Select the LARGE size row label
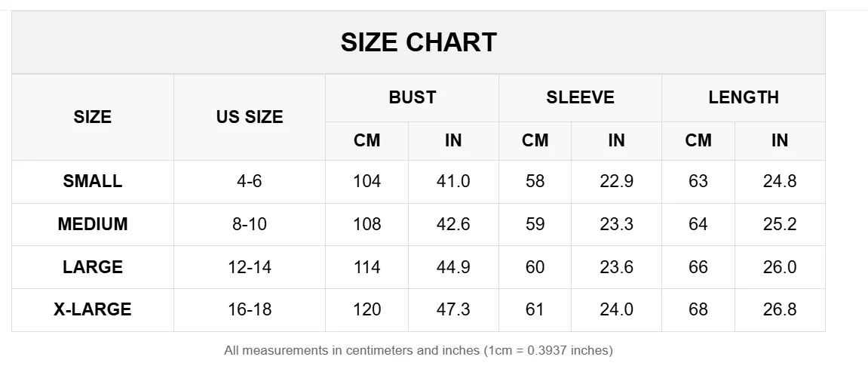 [93, 267]
